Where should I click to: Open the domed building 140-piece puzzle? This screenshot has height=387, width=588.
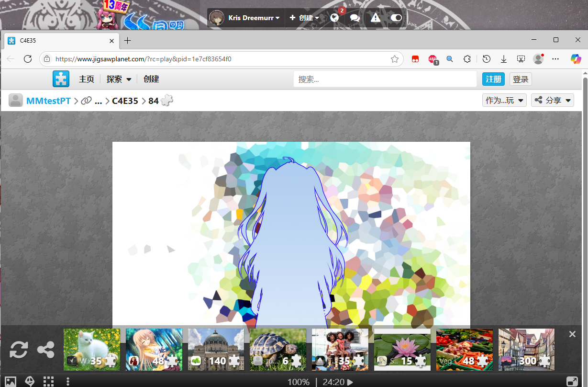click(216, 350)
